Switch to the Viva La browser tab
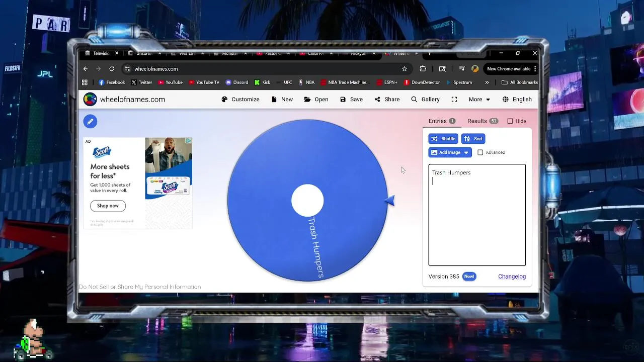Screen dimensions: 644x362 (x=187, y=53)
